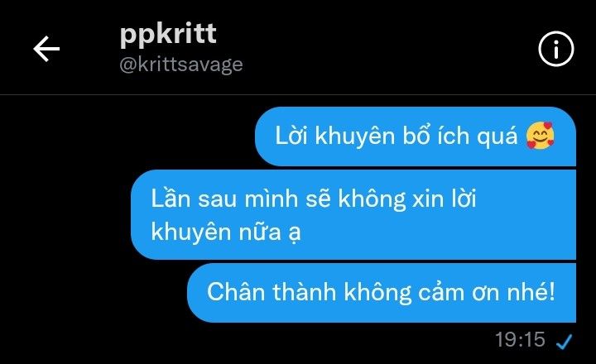Click the "khuyên nữa ạ" line in second bubble
This screenshot has width=596, height=364.
coord(226,232)
